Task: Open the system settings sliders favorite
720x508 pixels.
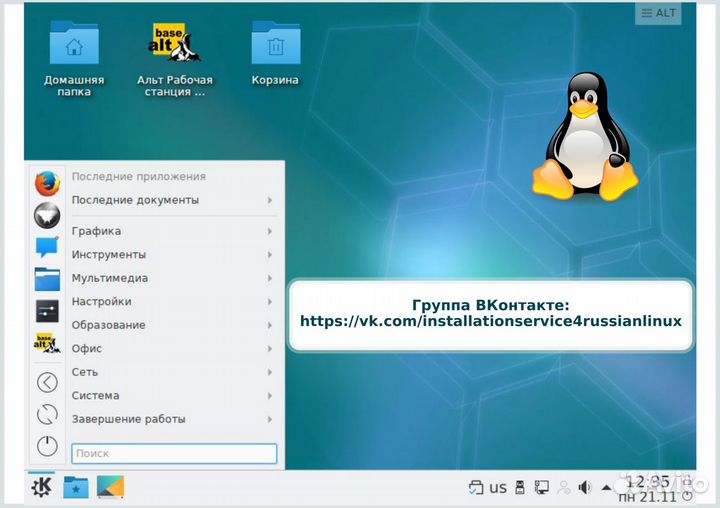Action: (x=47, y=311)
